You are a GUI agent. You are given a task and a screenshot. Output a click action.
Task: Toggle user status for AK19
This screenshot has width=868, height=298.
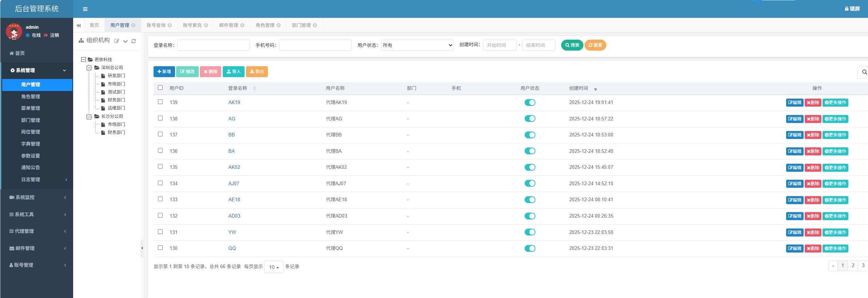pyautogui.click(x=530, y=103)
